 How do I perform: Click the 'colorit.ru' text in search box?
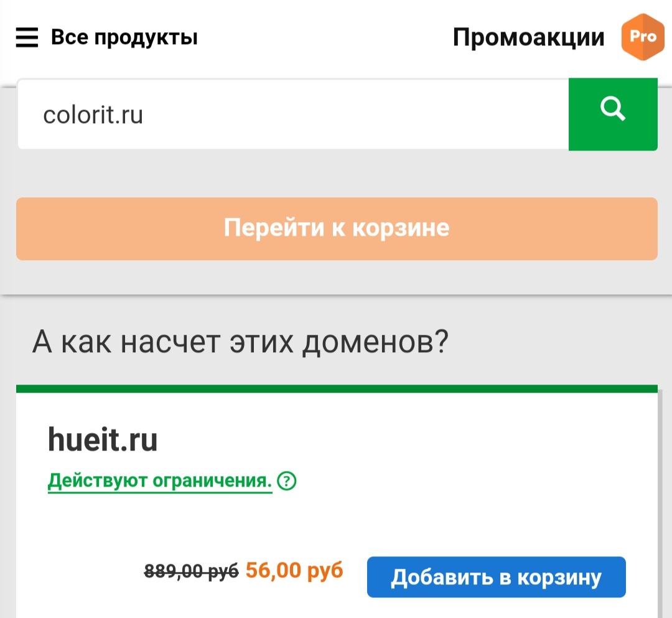[x=93, y=115]
